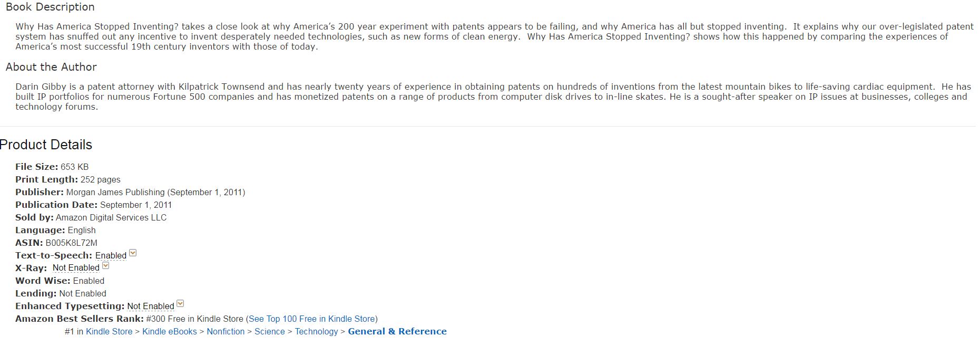The width and height of the screenshot is (980, 345).
Task: Click the About the Author heading
Action: tap(51, 67)
